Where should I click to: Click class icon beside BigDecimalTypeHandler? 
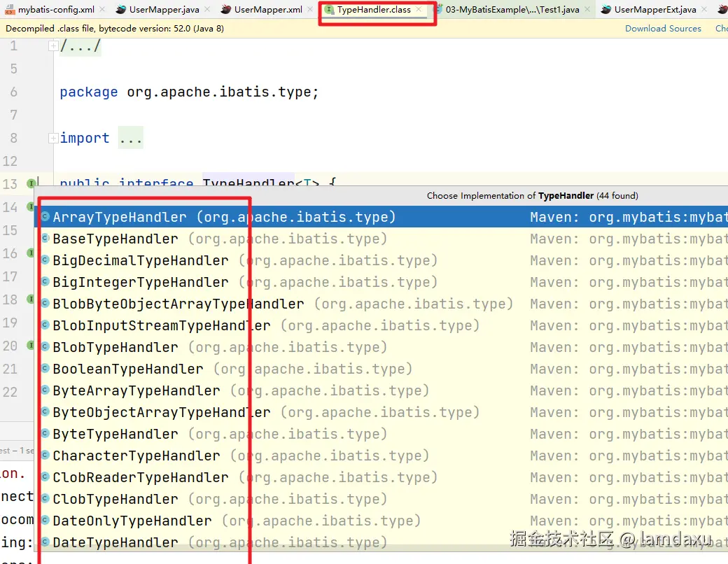[x=45, y=260]
